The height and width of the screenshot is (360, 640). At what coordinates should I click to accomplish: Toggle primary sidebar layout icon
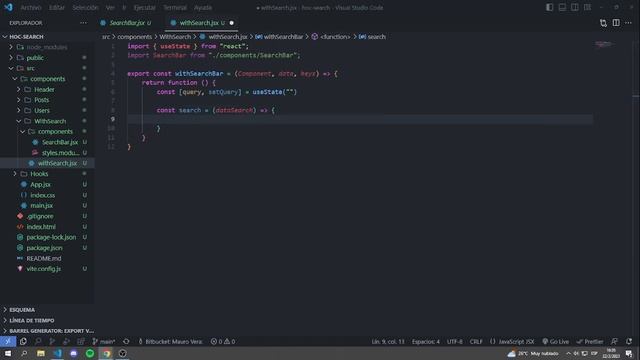coord(549,7)
